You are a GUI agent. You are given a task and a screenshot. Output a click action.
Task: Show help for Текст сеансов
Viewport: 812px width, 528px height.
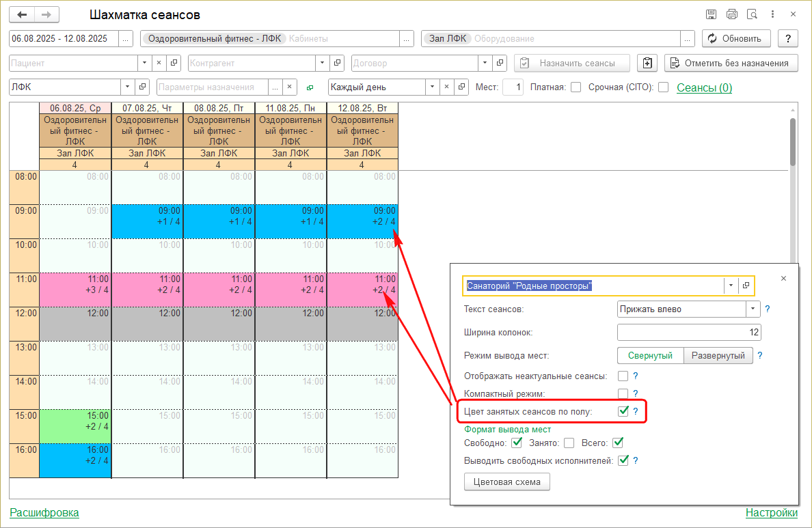click(768, 309)
